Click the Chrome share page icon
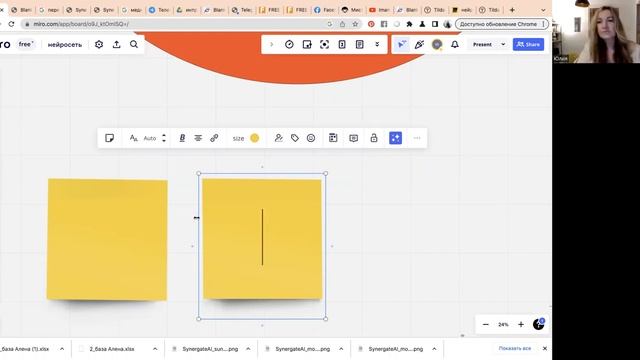This screenshot has width=640, height=360. click(x=342, y=24)
